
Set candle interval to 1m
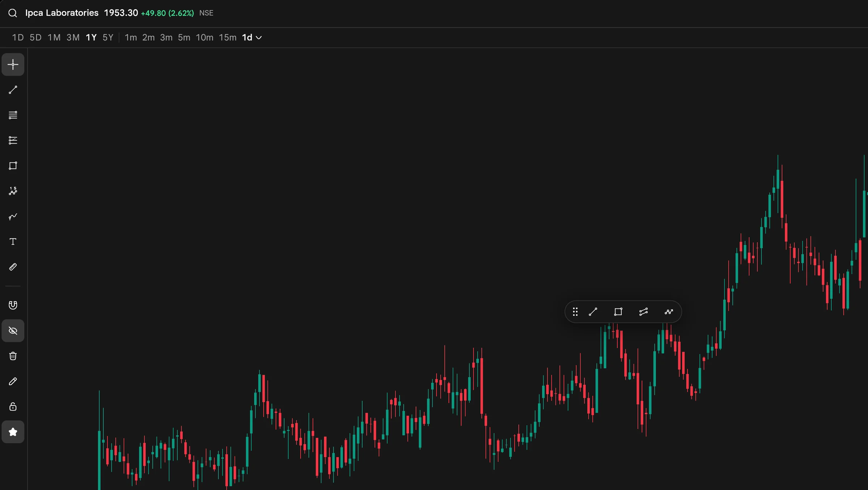coord(131,38)
